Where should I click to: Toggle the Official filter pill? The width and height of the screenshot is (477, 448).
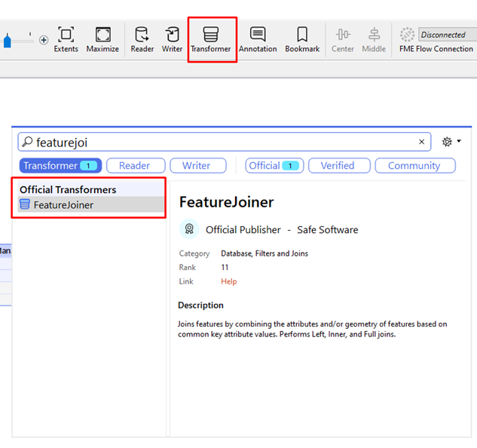tap(274, 166)
